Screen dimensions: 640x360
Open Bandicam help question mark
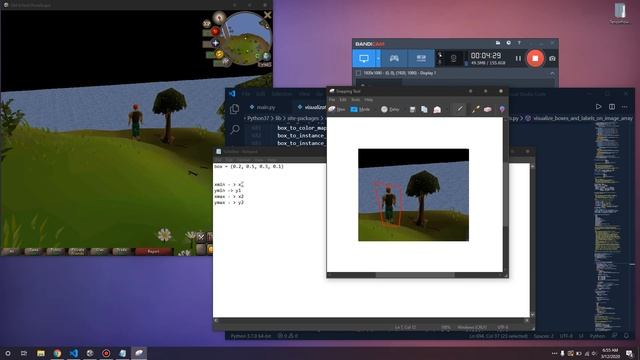[519, 43]
